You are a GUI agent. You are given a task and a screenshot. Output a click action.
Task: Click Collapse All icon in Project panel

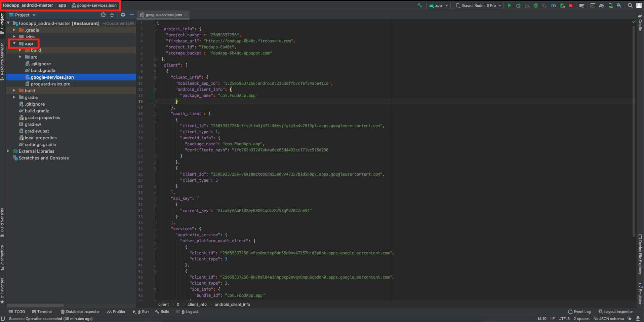click(x=112, y=15)
